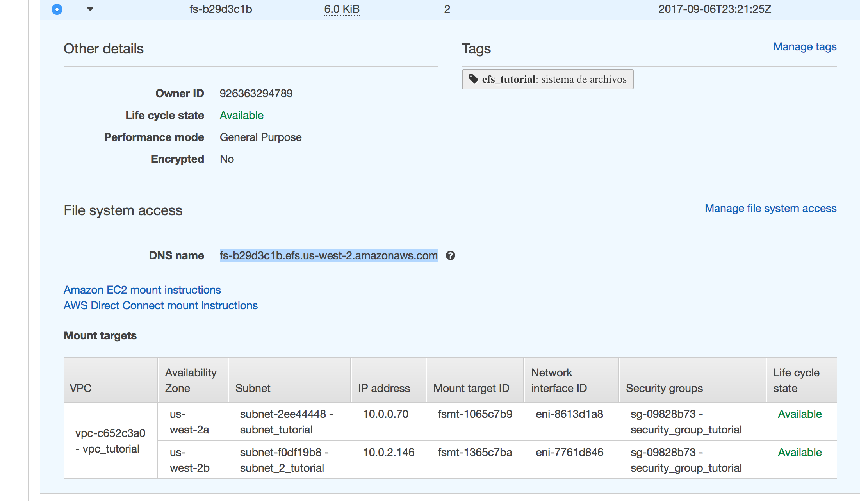Click IP address 10.0.2.146 cell

[388, 452]
